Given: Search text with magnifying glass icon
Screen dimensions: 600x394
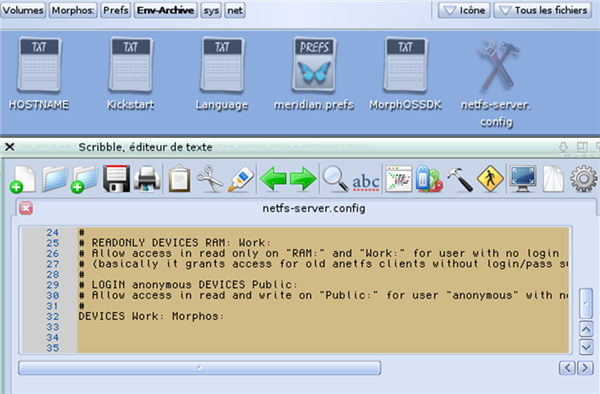Looking at the screenshot, I should (335, 179).
